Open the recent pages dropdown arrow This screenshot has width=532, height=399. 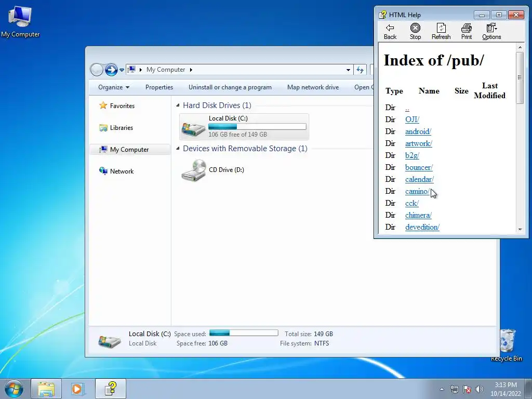click(122, 70)
